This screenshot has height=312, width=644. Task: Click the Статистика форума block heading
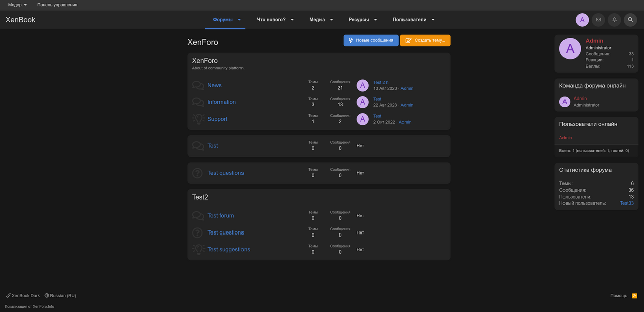pyautogui.click(x=586, y=170)
